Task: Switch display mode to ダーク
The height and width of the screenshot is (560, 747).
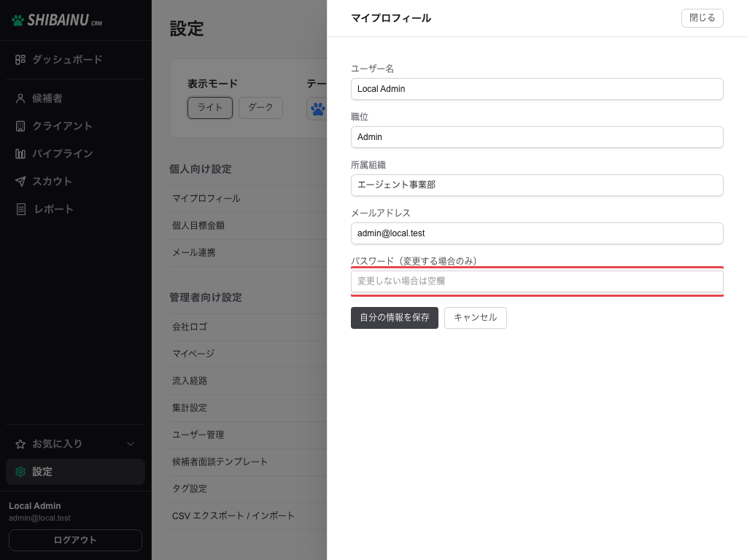Action: (260, 108)
